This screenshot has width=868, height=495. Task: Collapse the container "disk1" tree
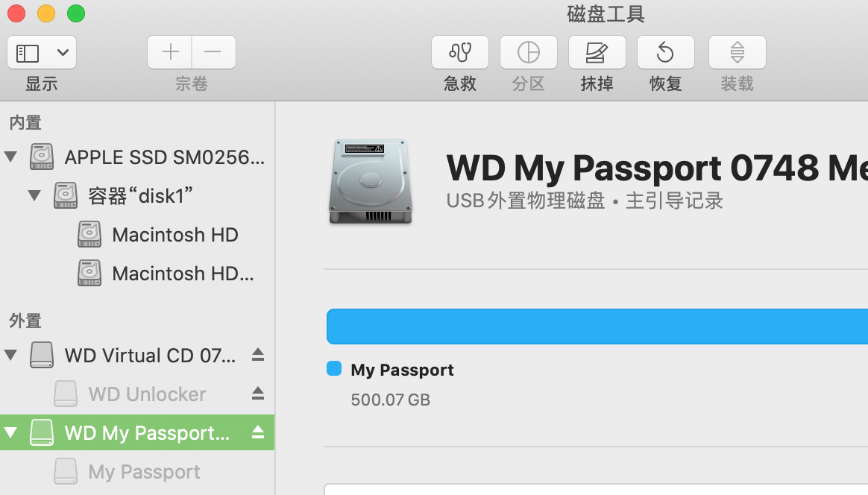[x=34, y=195]
